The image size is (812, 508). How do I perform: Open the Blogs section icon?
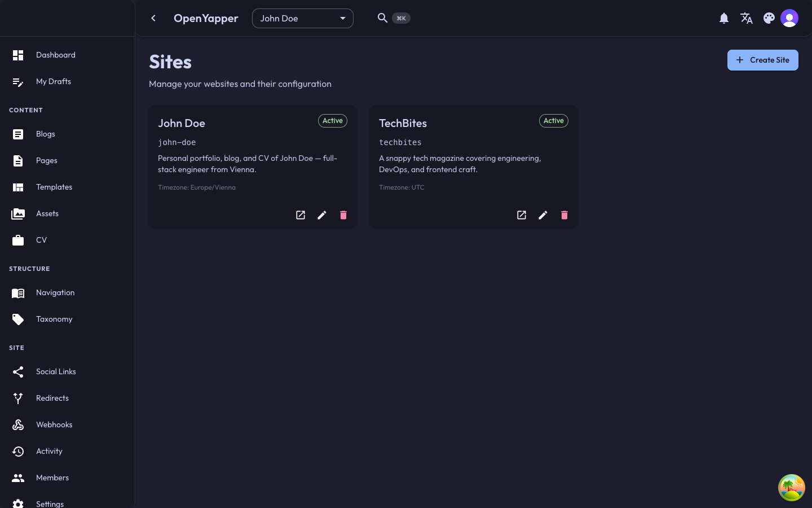[18, 134]
